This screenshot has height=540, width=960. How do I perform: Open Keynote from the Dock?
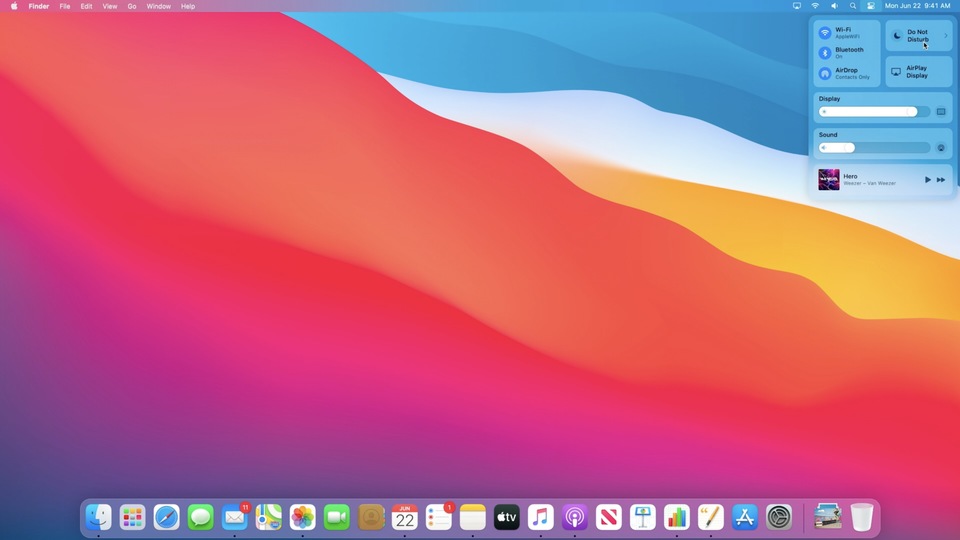click(643, 517)
